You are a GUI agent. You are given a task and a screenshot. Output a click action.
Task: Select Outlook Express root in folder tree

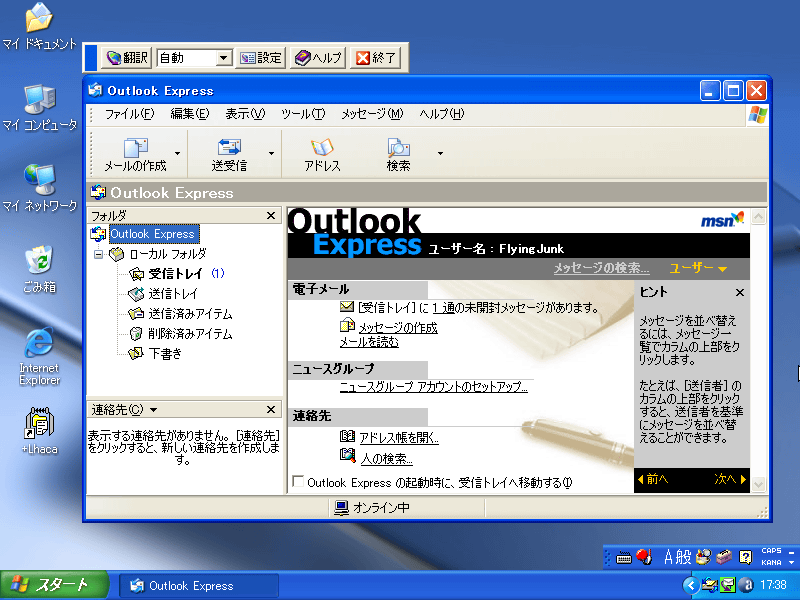[x=152, y=234]
